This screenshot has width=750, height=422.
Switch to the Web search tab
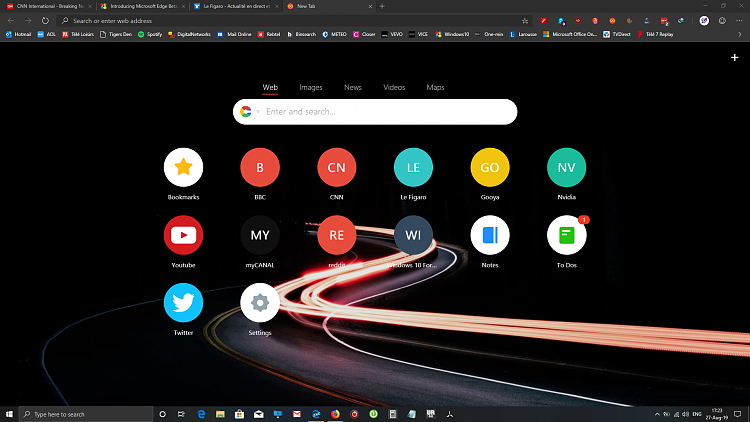[270, 88]
